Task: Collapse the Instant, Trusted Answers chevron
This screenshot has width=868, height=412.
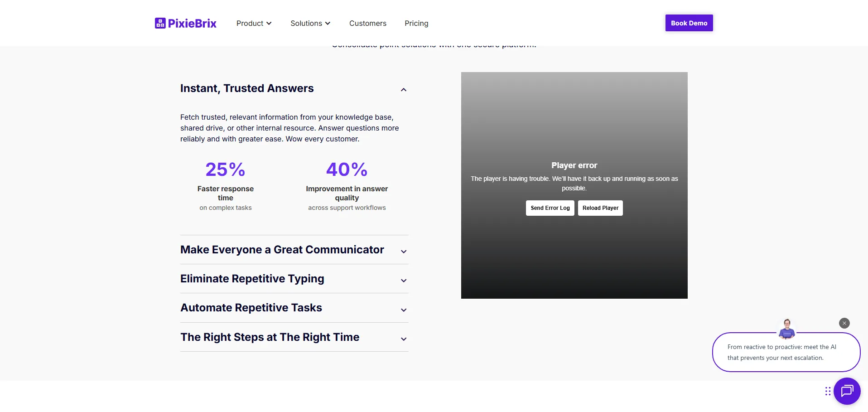Action: (x=404, y=90)
